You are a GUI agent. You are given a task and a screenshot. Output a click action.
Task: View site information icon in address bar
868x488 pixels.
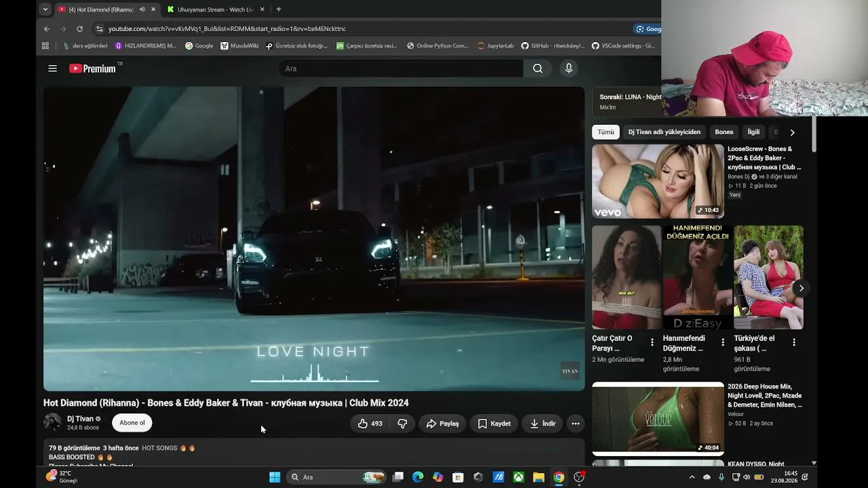(x=100, y=29)
